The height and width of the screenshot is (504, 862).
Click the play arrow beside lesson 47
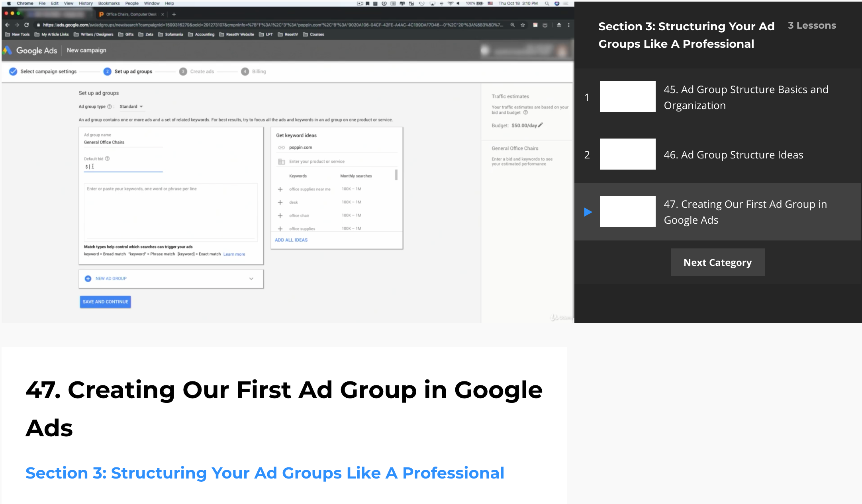click(x=588, y=212)
